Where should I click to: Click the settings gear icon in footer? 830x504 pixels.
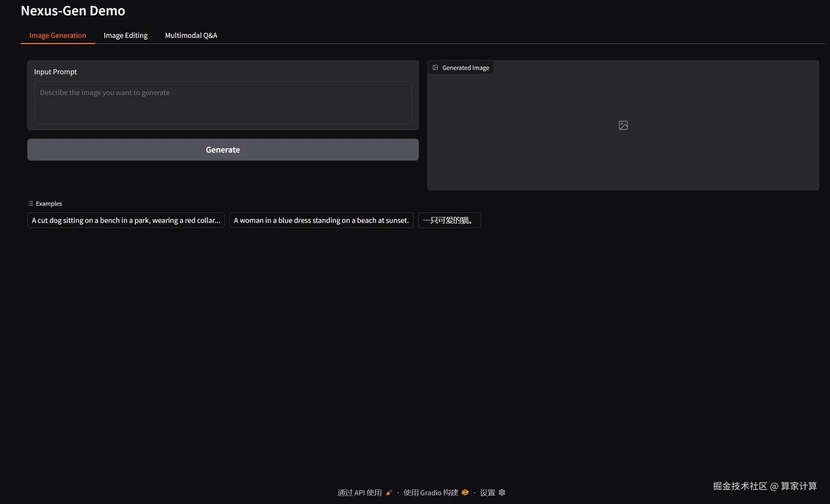click(502, 492)
